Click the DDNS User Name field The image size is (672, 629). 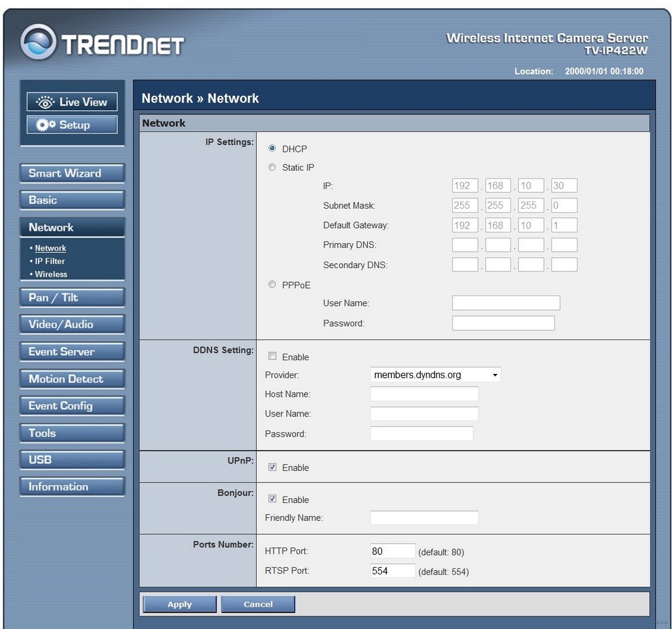424,413
